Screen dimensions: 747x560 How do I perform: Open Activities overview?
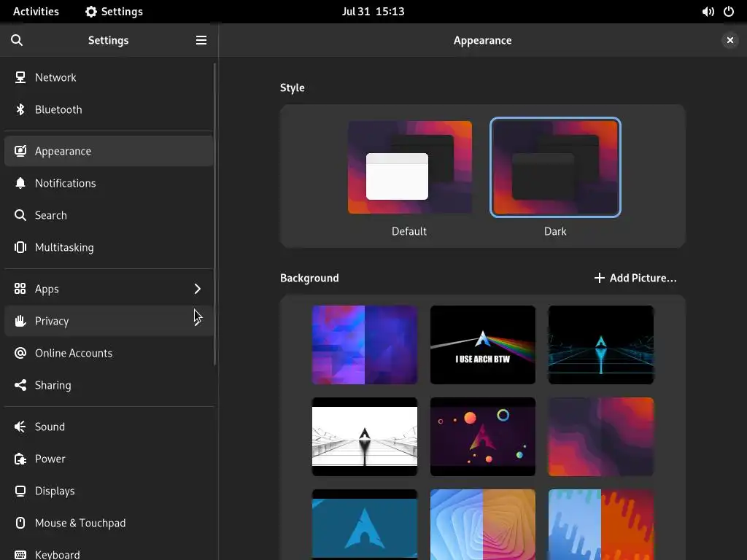(x=36, y=12)
